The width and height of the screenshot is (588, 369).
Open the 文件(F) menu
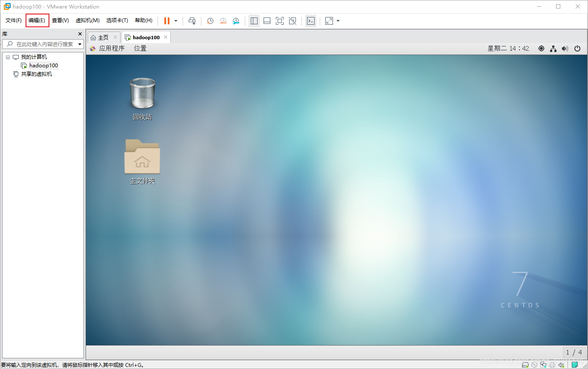point(14,20)
